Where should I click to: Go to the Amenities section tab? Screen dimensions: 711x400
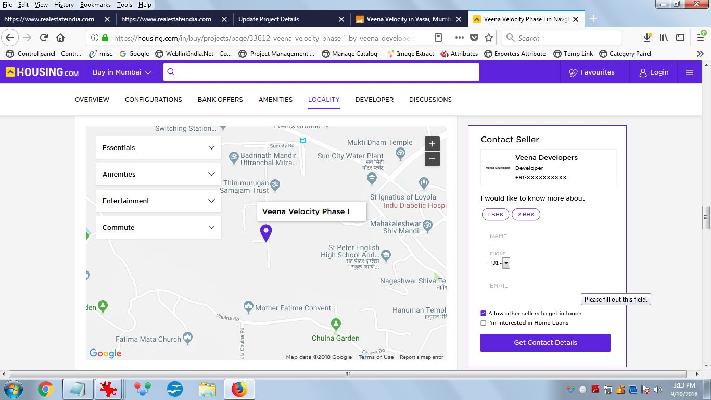pos(276,99)
